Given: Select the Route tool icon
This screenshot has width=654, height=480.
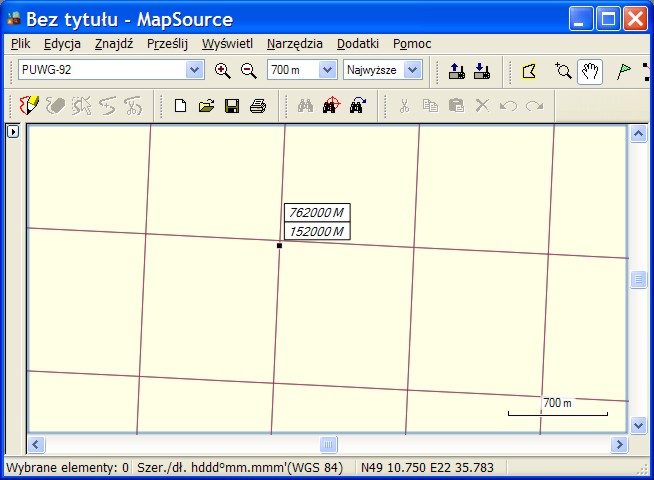Looking at the screenshot, I should click(647, 71).
